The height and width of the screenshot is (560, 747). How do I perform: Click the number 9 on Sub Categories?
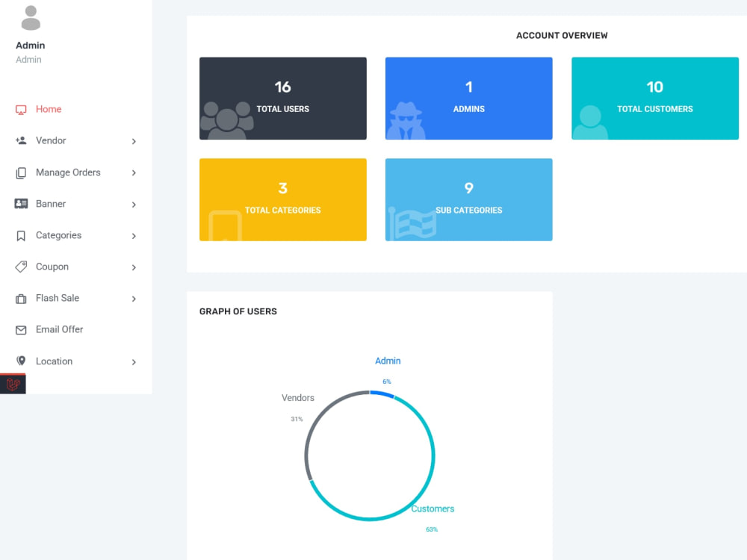point(469,188)
